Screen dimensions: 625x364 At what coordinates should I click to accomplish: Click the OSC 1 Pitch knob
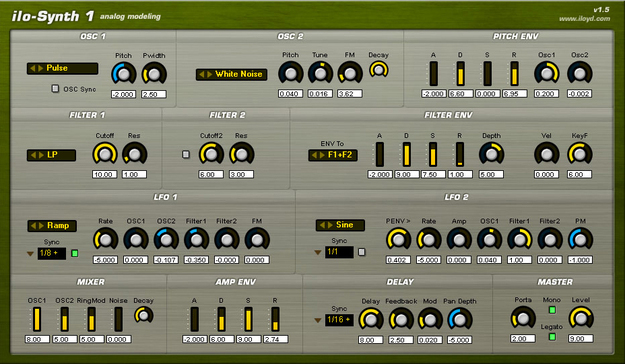[x=124, y=74]
